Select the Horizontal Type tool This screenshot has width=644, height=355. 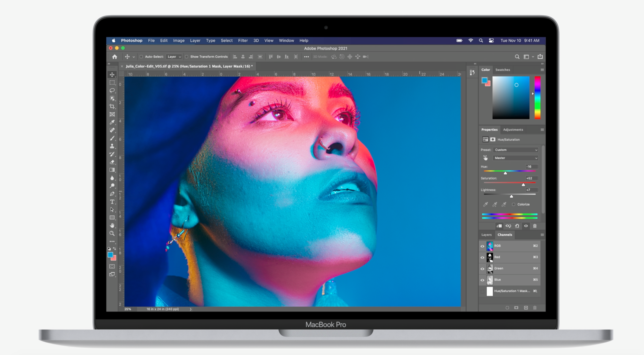(112, 202)
